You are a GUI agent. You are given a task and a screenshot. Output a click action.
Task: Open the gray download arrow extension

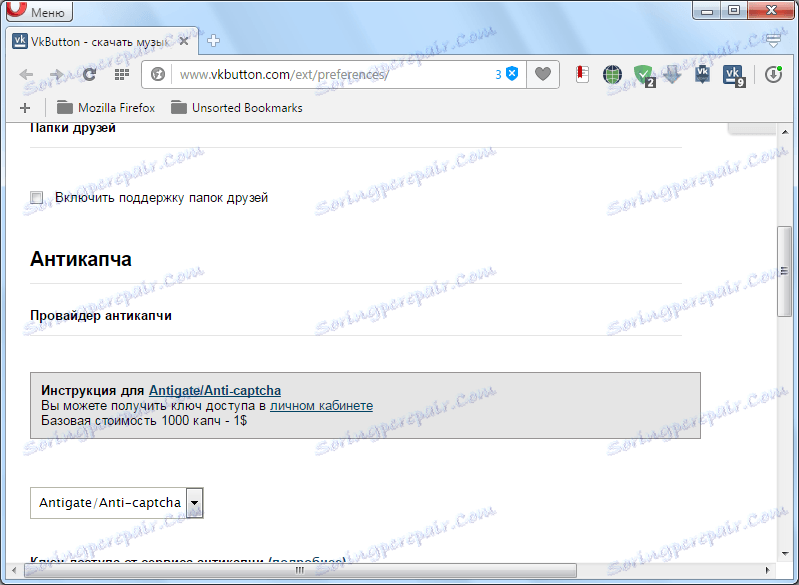[x=672, y=74]
